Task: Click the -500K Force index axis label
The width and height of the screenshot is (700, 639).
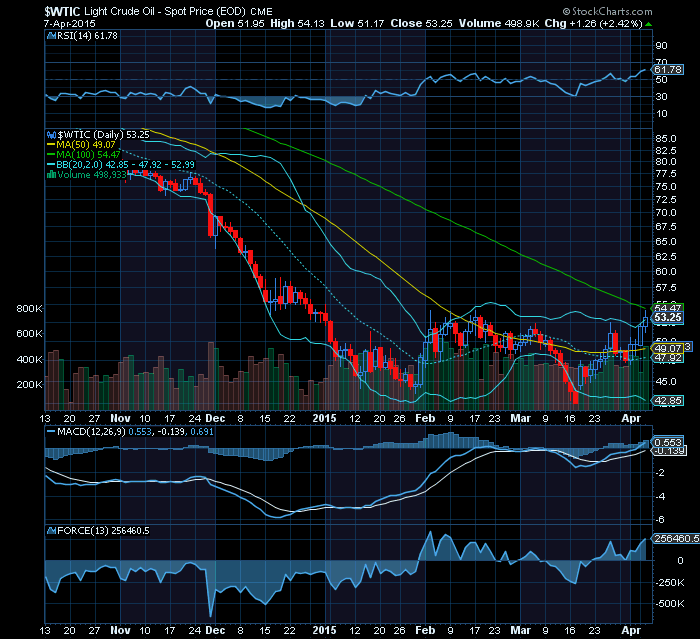Action: [670, 604]
